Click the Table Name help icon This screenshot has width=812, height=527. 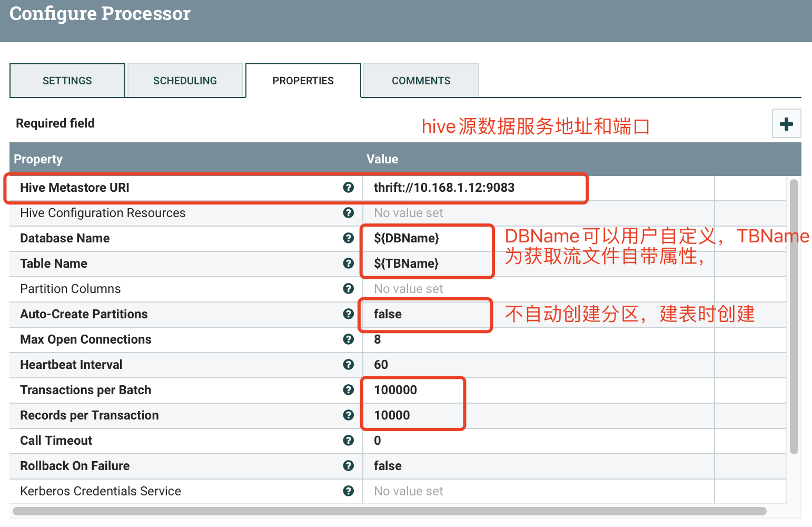point(348,263)
